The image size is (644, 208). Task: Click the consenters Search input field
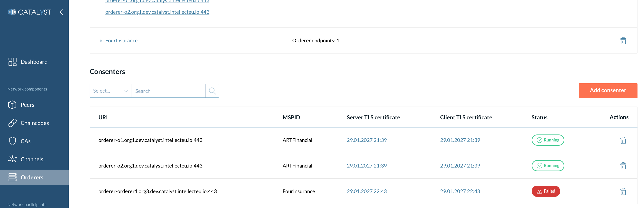pyautogui.click(x=168, y=91)
